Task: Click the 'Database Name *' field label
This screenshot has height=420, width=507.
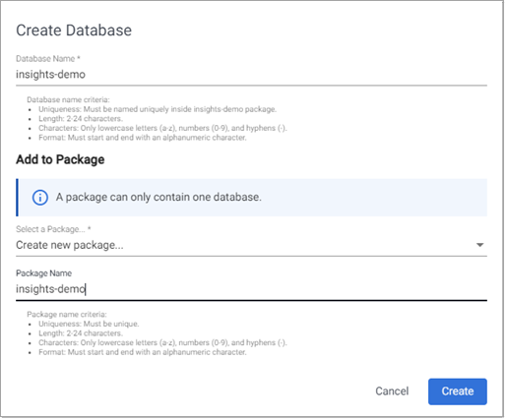Action: pos(48,59)
